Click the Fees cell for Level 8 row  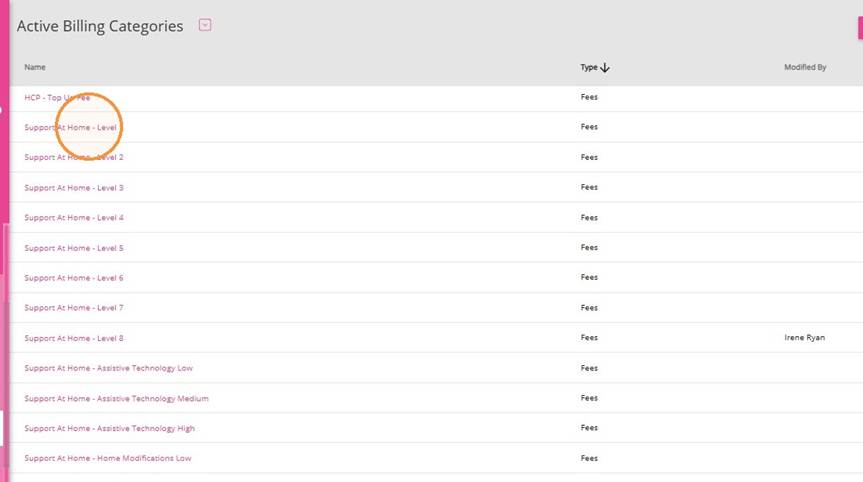tap(589, 337)
